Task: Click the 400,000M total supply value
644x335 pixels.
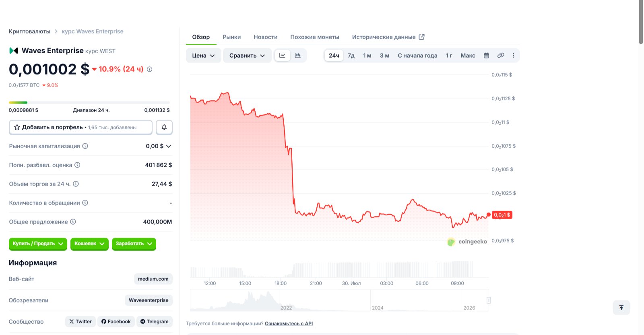Action: point(157,222)
